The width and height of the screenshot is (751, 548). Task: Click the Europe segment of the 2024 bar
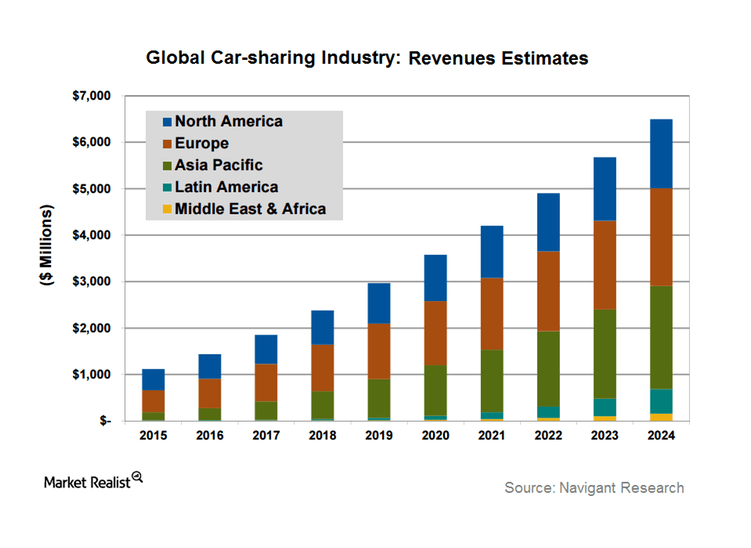(x=658, y=237)
